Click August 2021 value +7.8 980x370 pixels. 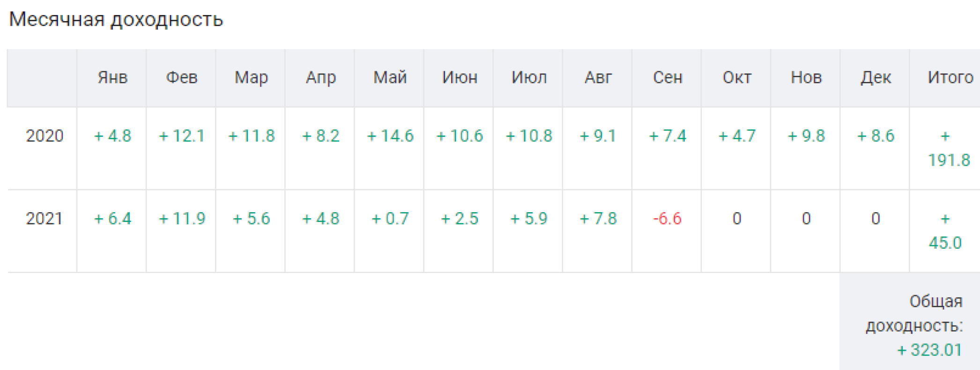pyautogui.click(x=598, y=219)
